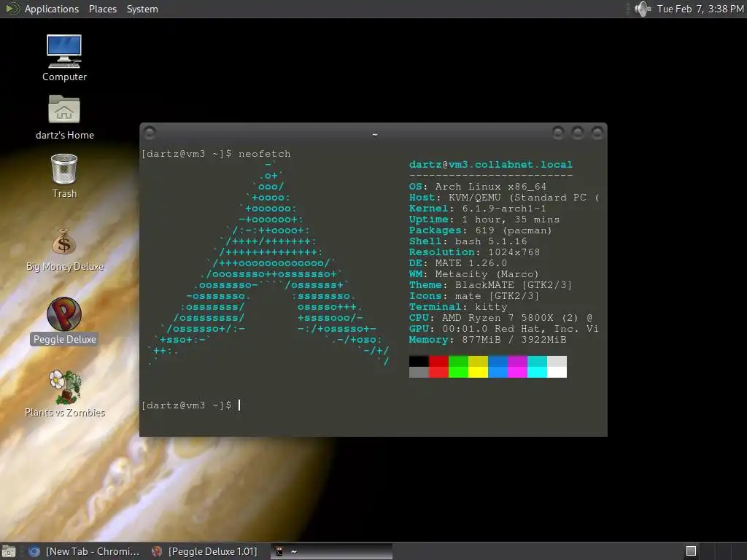
Task: Click the 'CPU: AMD Ryzen 7 5800X' line
Action: 500,318
